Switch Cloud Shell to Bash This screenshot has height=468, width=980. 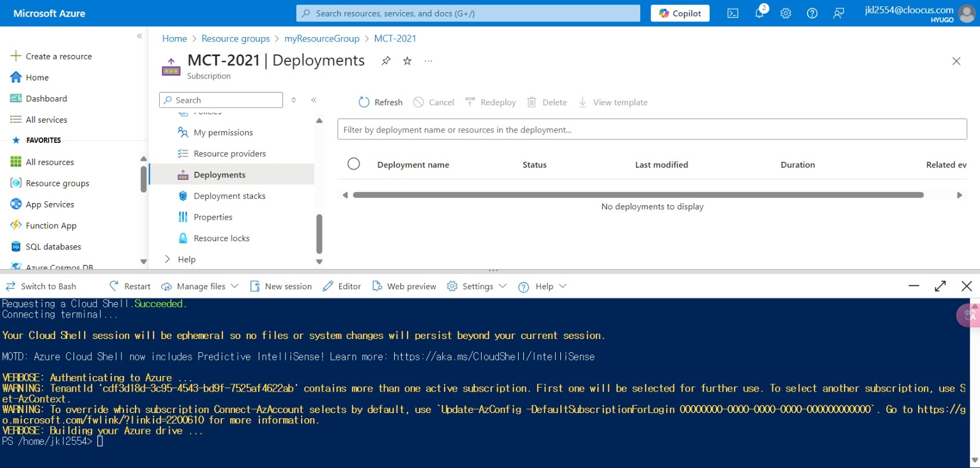pos(41,286)
